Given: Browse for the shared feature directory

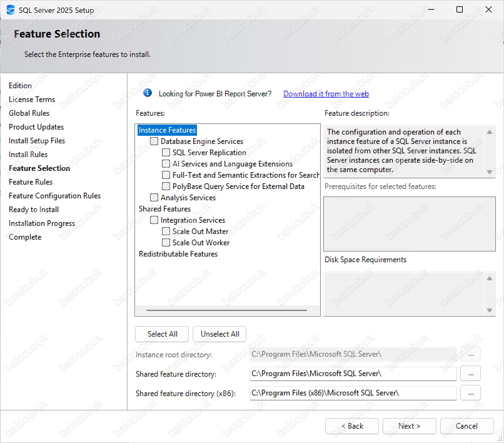Looking at the screenshot, I should point(471,374).
